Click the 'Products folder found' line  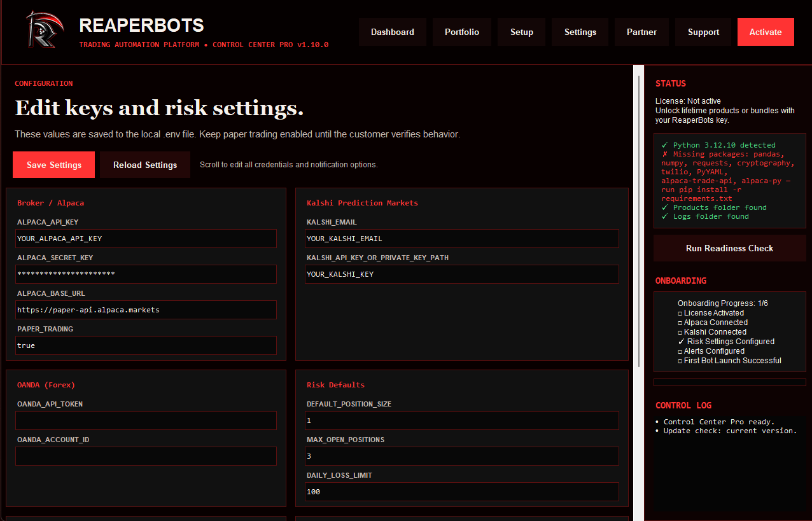point(714,207)
